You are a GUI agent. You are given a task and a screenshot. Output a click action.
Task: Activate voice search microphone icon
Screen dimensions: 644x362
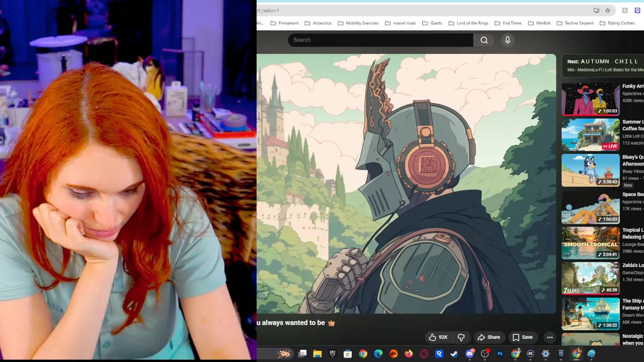click(508, 40)
